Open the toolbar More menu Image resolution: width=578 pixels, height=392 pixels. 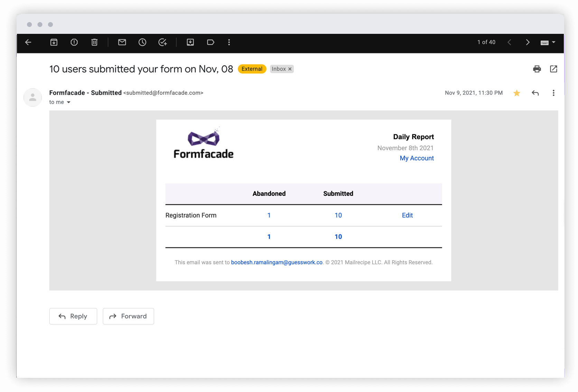coord(229,42)
